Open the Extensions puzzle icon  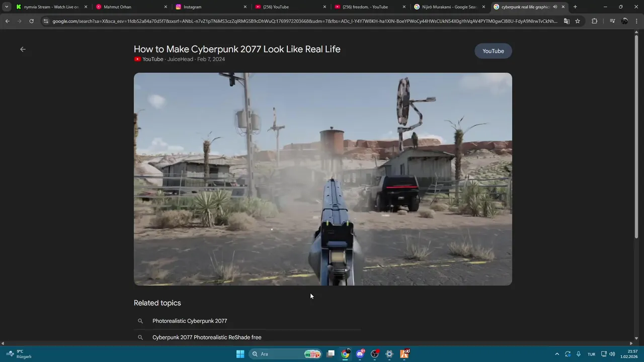(x=594, y=21)
